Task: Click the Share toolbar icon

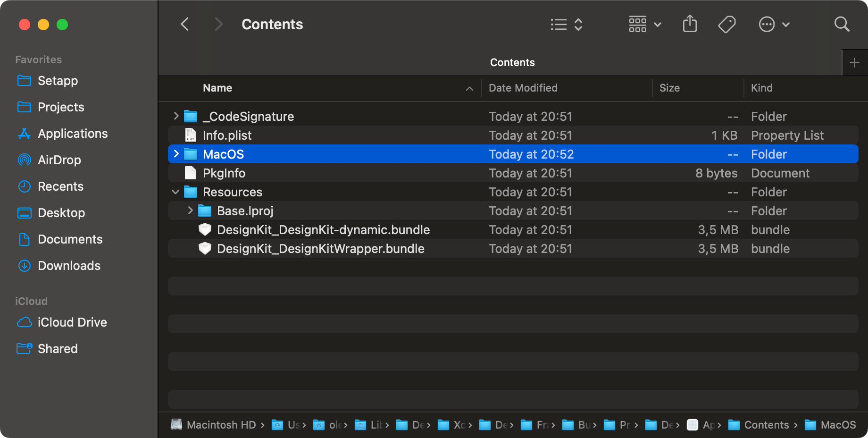Action: click(690, 24)
